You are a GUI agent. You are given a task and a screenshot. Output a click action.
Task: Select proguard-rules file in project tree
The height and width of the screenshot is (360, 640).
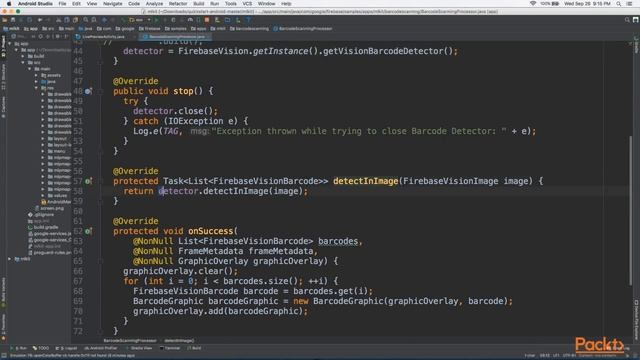(49, 253)
